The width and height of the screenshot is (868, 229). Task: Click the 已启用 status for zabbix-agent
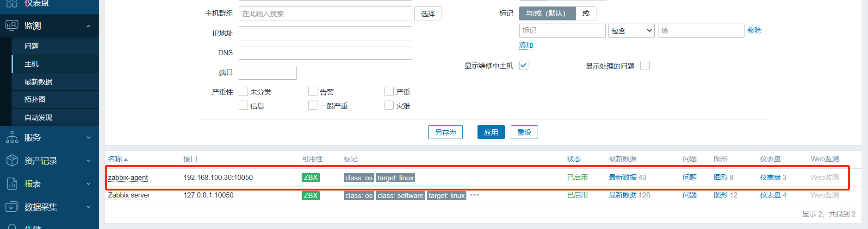tap(577, 178)
